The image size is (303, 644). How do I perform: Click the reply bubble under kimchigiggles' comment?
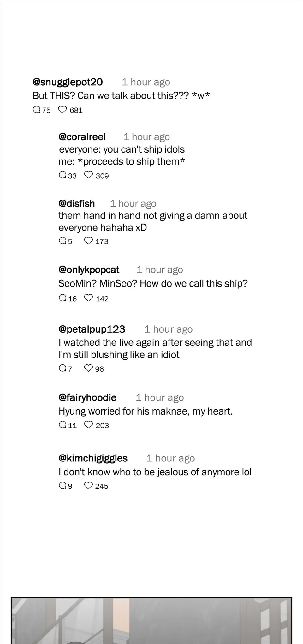(x=62, y=485)
